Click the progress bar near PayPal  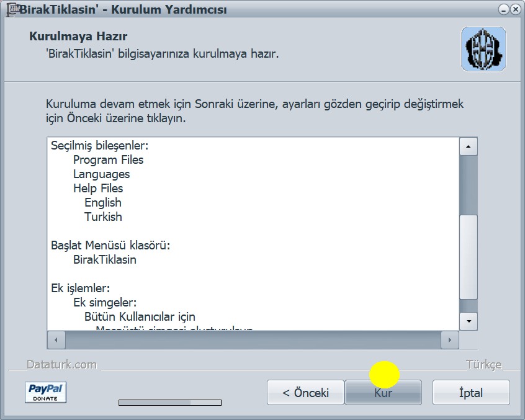tap(170, 402)
